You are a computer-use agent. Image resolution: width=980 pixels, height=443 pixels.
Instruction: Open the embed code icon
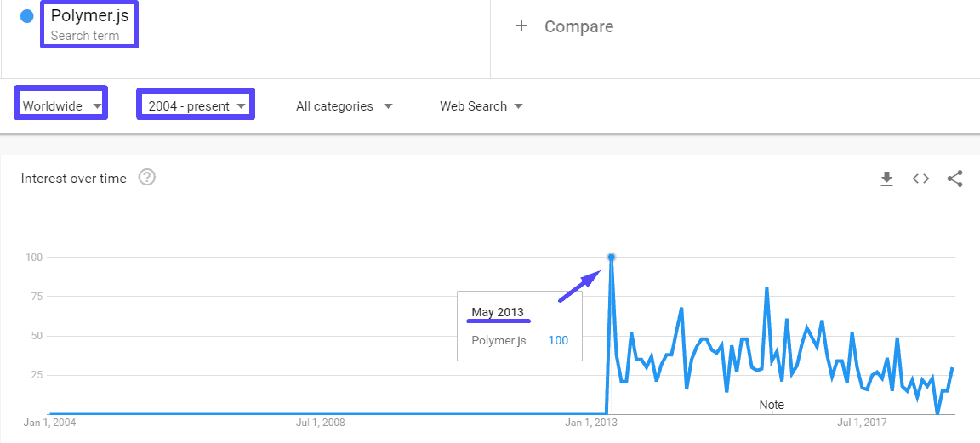[920, 179]
